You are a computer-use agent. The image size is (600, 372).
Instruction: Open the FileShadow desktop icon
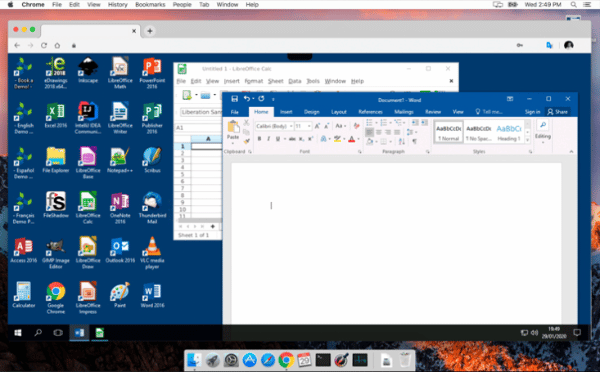[x=55, y=205]
